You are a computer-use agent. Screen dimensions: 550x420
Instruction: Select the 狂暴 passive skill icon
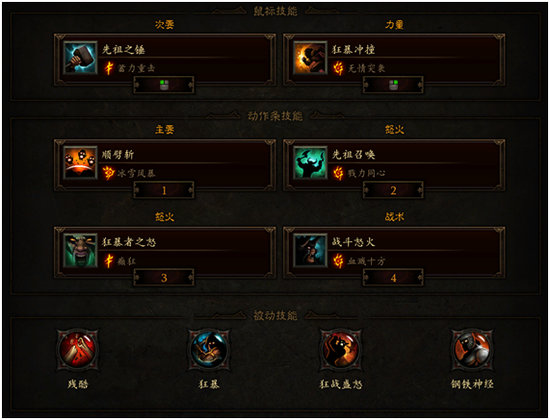[209, 349]
